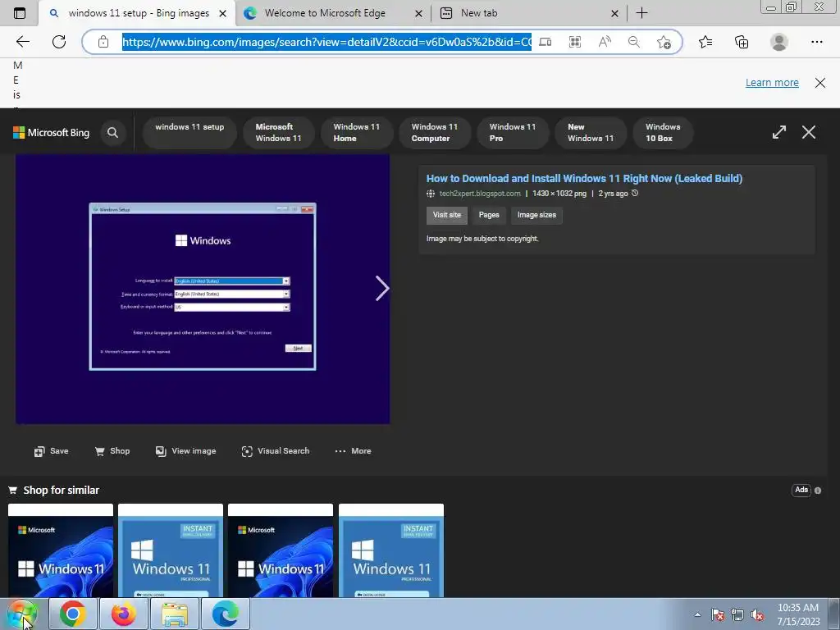Click the image history clock icon
The image size is (840, 630).
[x=635, y=194]
